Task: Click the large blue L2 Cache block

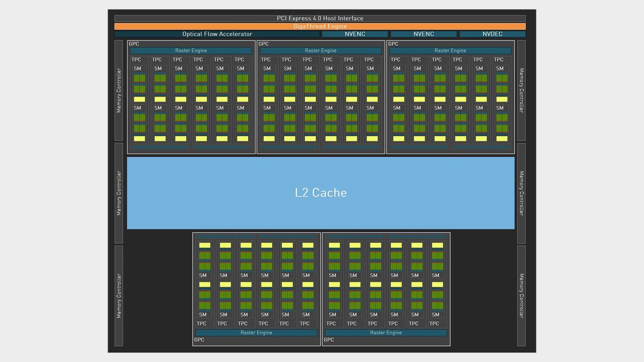Action: click(321, 193)
